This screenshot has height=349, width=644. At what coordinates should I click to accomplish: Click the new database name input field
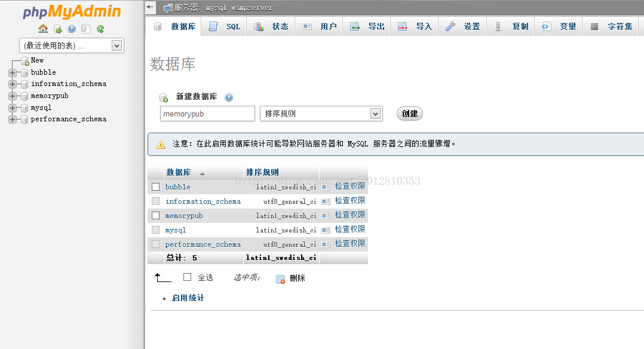click(207, 113)
